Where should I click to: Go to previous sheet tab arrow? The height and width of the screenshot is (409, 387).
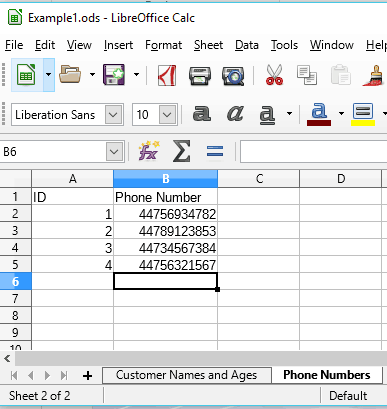(x=31, y=376)
